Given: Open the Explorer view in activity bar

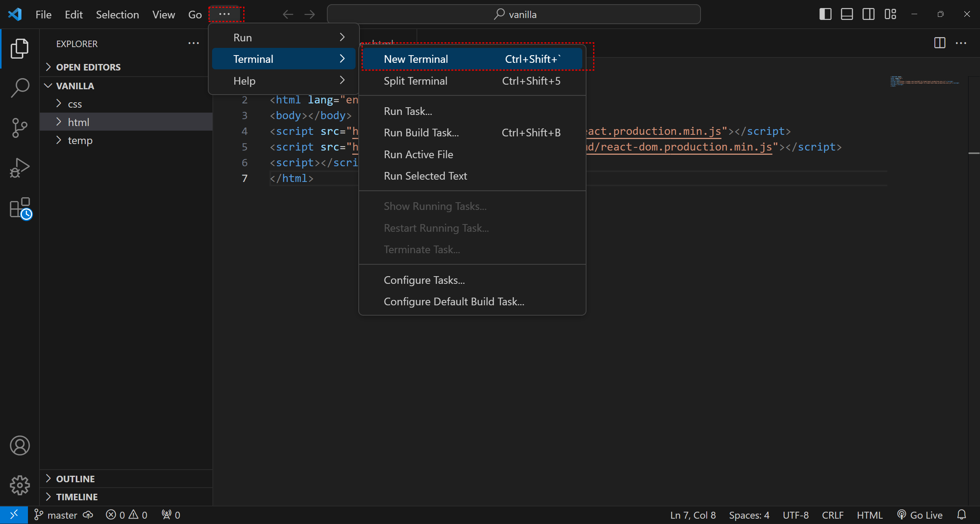Looking at the screenshot, I should (20, 49).
